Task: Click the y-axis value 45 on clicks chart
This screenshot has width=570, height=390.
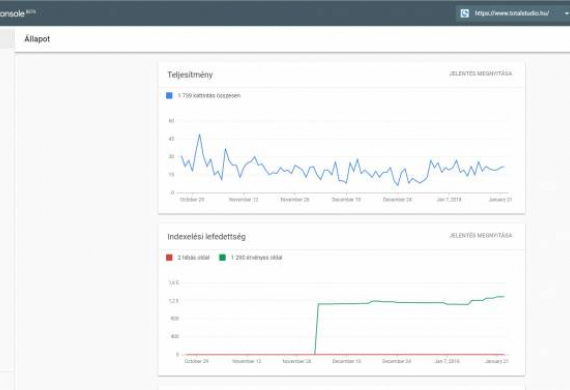Action: pyautogui.click(x=172, y=138)
